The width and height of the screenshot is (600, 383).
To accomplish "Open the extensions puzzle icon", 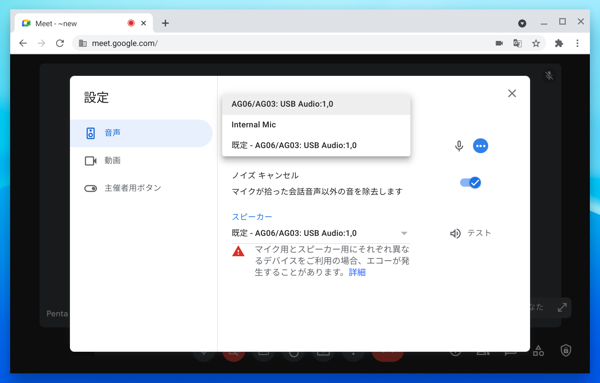I will (x=559, y=43).
